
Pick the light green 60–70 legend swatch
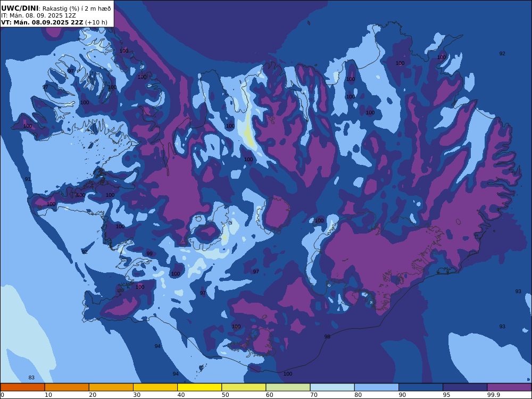[288, 387]
